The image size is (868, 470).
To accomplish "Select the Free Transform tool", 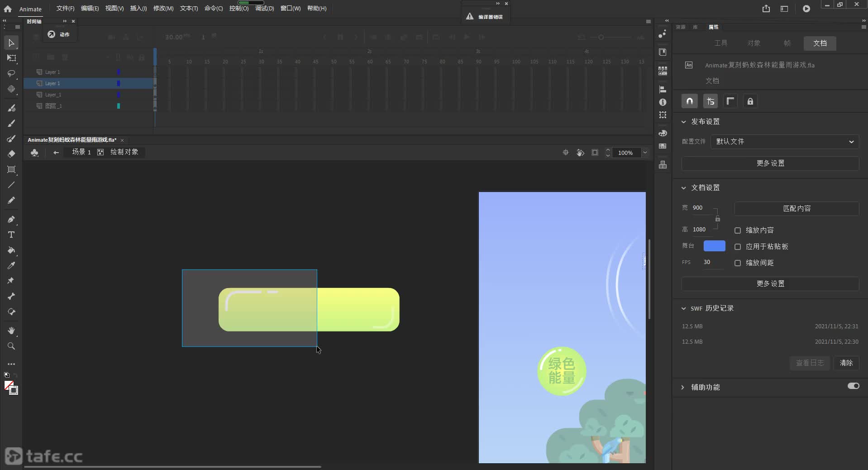I will (11, 58).
